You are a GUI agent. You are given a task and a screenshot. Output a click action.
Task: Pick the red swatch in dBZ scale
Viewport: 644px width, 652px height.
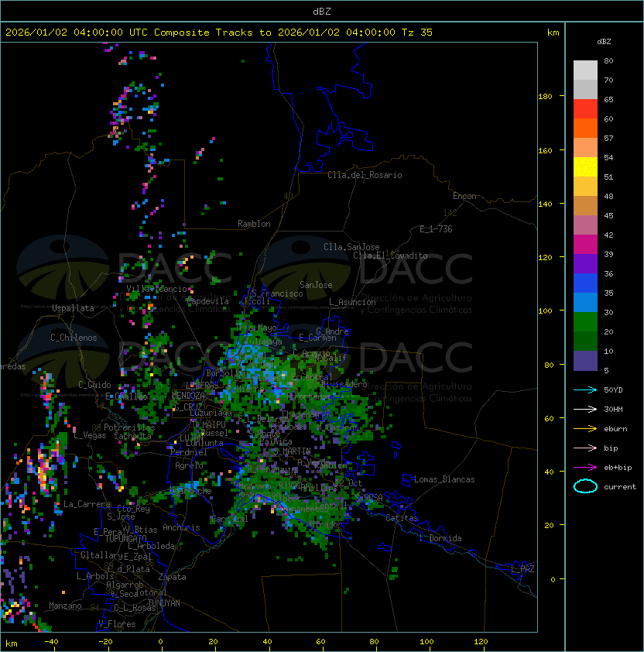tap(585, 109)
